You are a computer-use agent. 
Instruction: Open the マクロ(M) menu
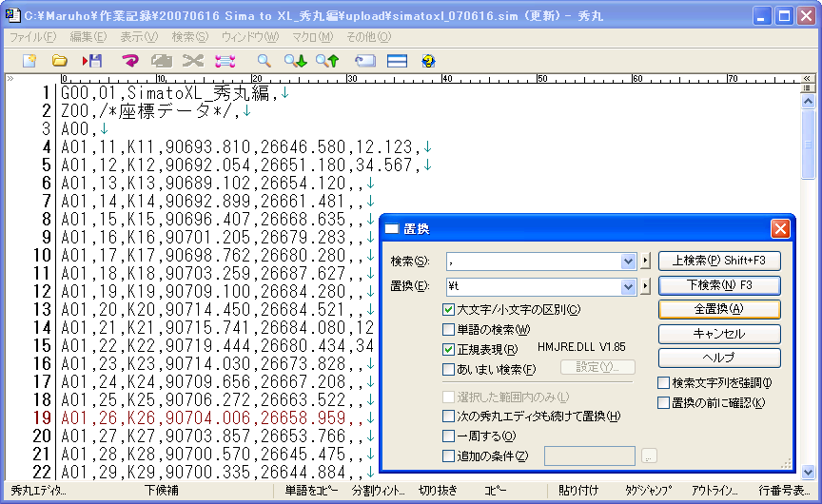312,37
